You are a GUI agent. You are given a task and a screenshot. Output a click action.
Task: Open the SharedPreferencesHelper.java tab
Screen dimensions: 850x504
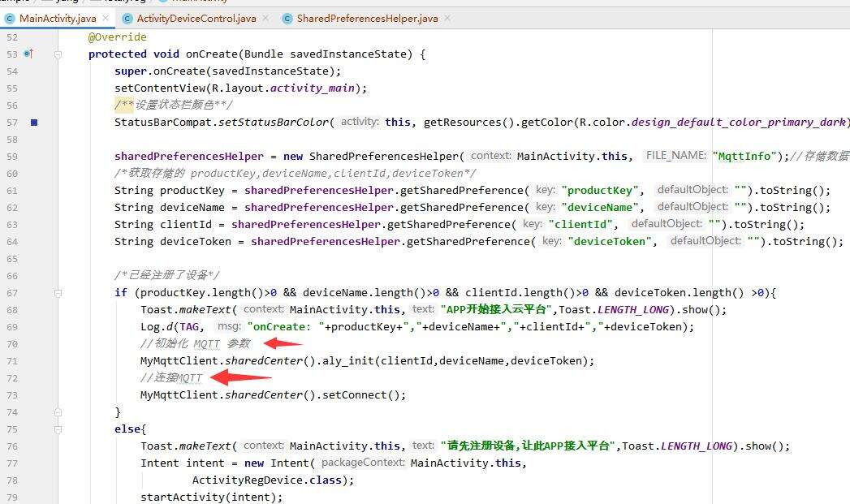369,18
